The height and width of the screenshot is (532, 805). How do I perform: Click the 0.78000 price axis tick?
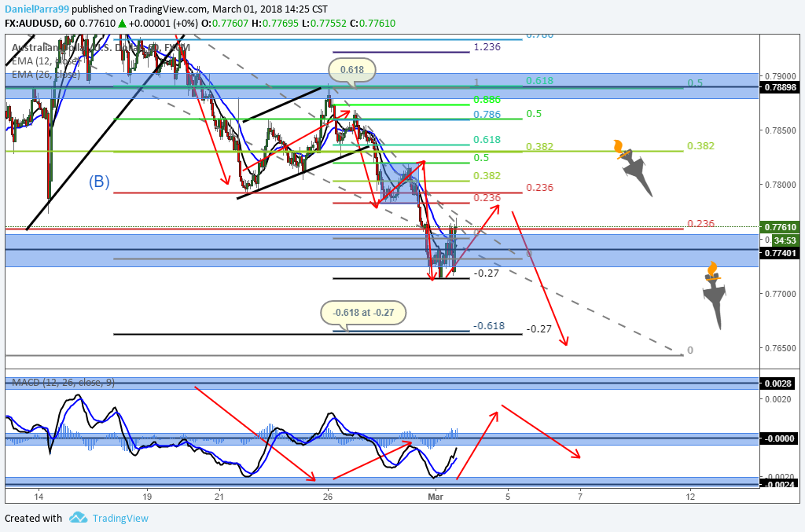click(x=781, y=185)
